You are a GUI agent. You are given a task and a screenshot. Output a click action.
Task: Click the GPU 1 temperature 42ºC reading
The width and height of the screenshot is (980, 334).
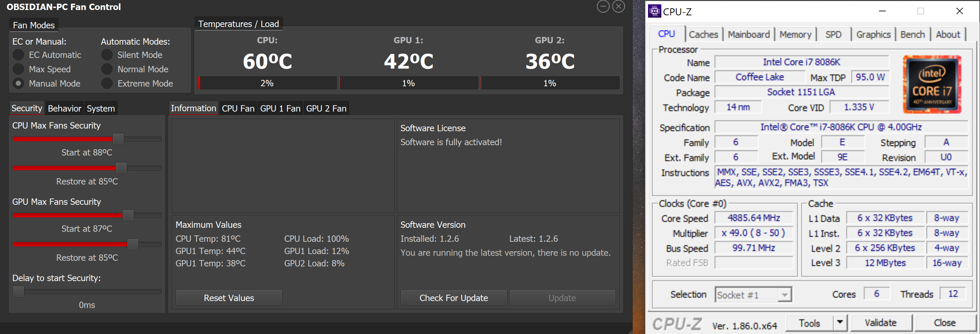click(x=409, y=61)
